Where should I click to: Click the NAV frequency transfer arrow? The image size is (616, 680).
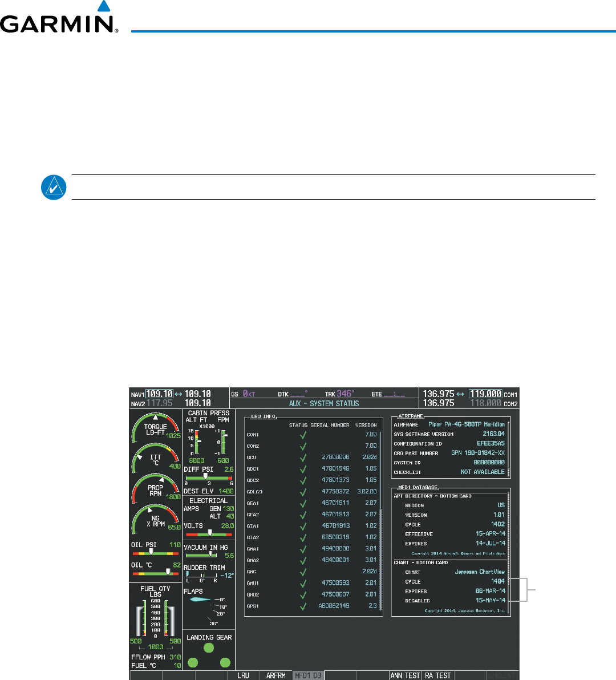(179, 394)
